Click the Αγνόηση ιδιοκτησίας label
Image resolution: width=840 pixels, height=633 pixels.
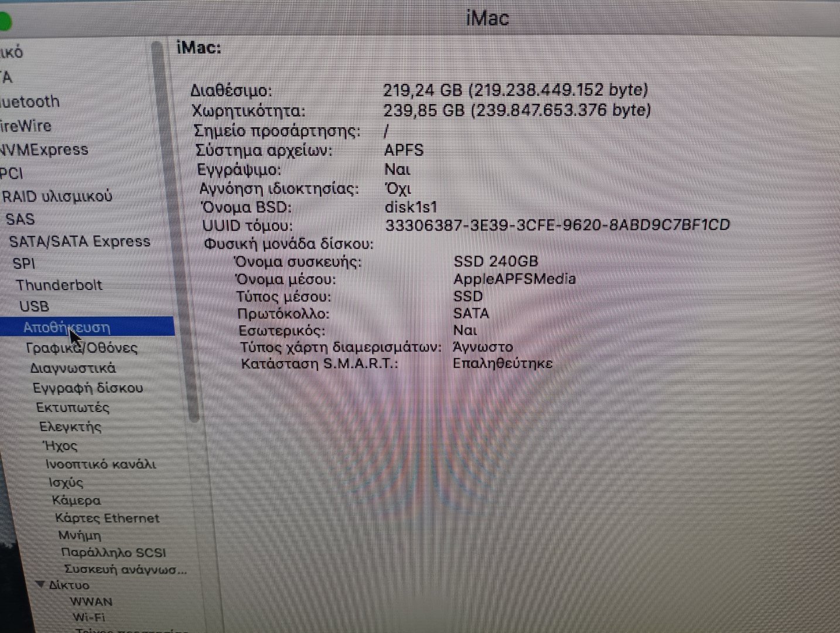(279, 189)
